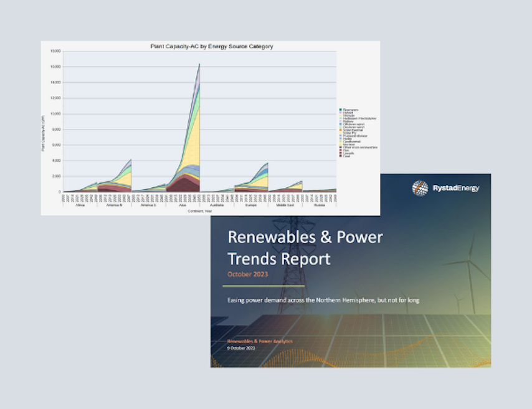Image resolution: width=532 pixels, height=409 pixels.
Task: Click the 'America S' continent axis label
Action: coord(148,205)
